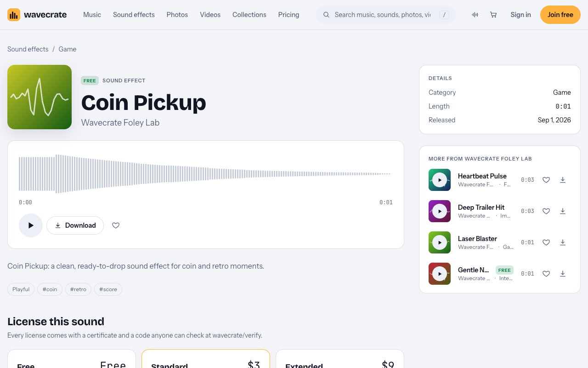Download Deep Trailer Hit via arrow icon
The width and height of the screenshot is (588, 368).
563,211
